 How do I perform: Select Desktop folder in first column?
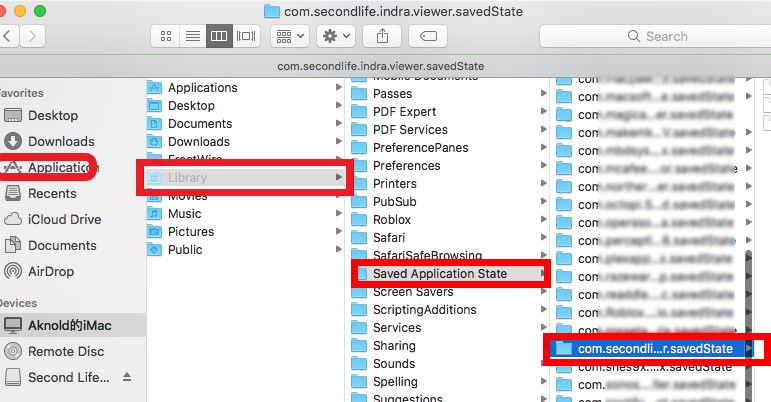coord(245,106)
